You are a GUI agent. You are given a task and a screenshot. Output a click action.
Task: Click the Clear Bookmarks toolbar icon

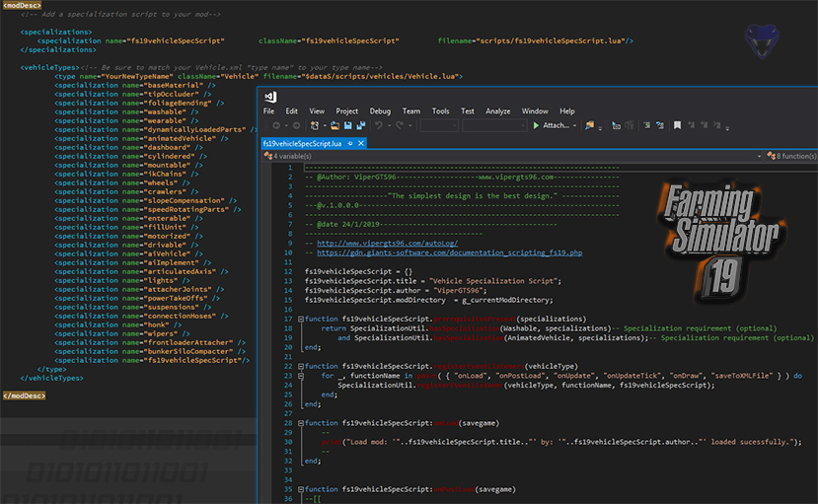(x=716, y=125)
